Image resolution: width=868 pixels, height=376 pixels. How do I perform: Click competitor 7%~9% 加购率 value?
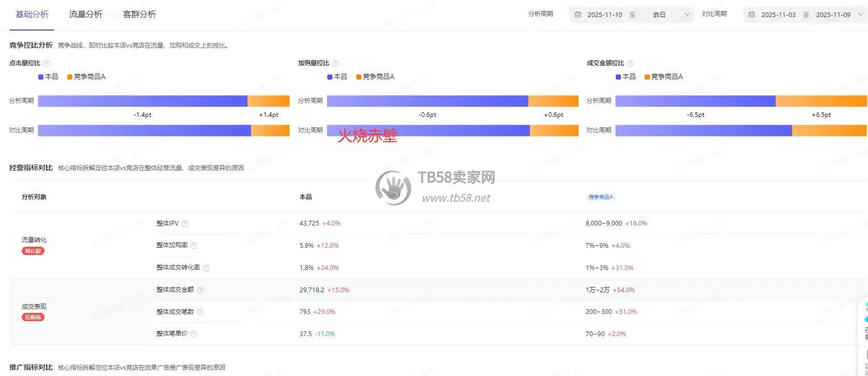(597, 246)
